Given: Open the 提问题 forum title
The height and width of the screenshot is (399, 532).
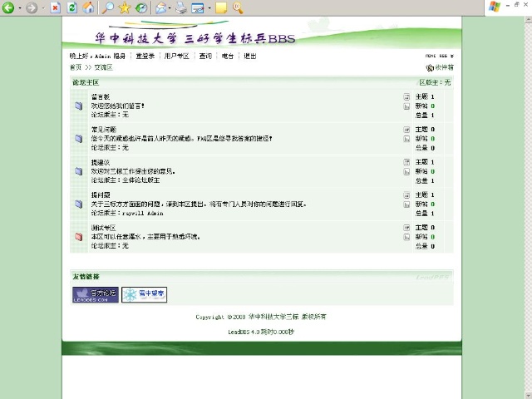Looking at the screenshot, I should 101,195.
